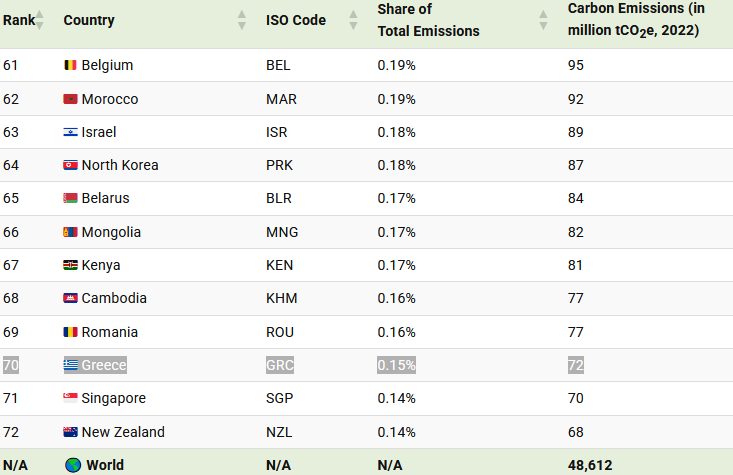Click the World globe icon
Viewport: 733px width, 475px height.
tap(73, 465)
